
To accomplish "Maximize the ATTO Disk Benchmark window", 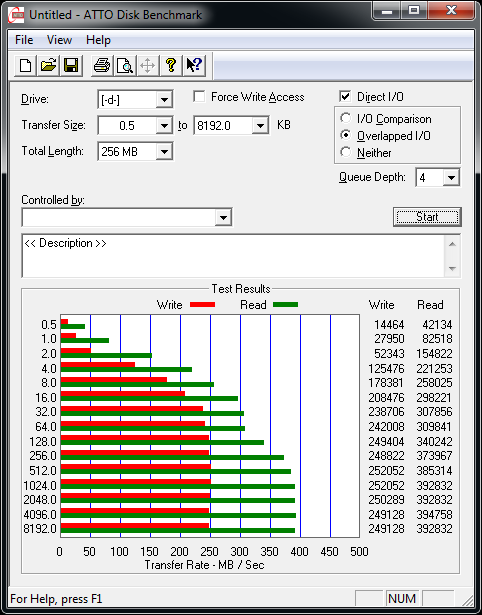I will tap(414, 11).
